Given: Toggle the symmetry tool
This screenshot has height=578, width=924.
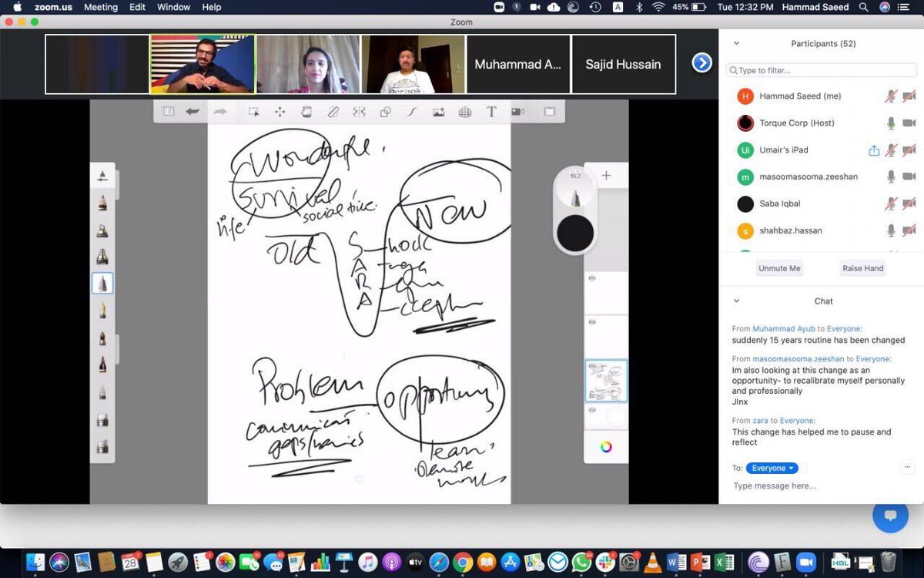Looking at the screenshot, I should click(359, 112).
